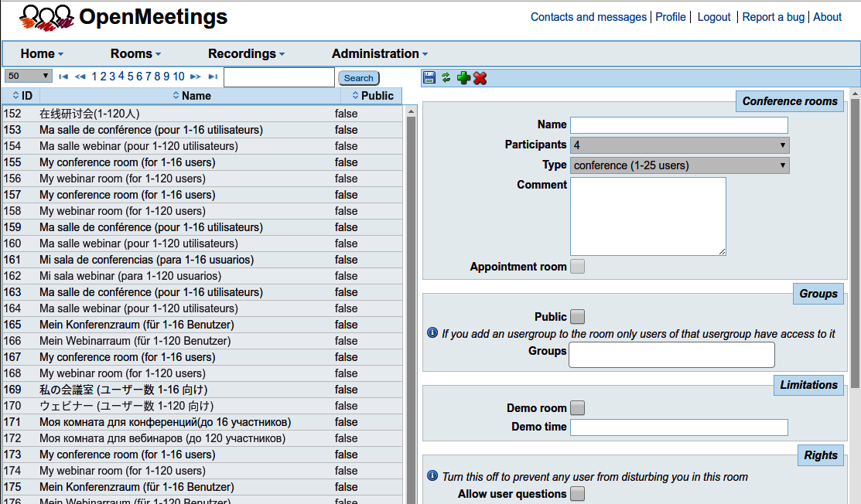Go to page 2 of rooms
The width and height of the screenshot is (861, 504).
(x=103, y=77)
